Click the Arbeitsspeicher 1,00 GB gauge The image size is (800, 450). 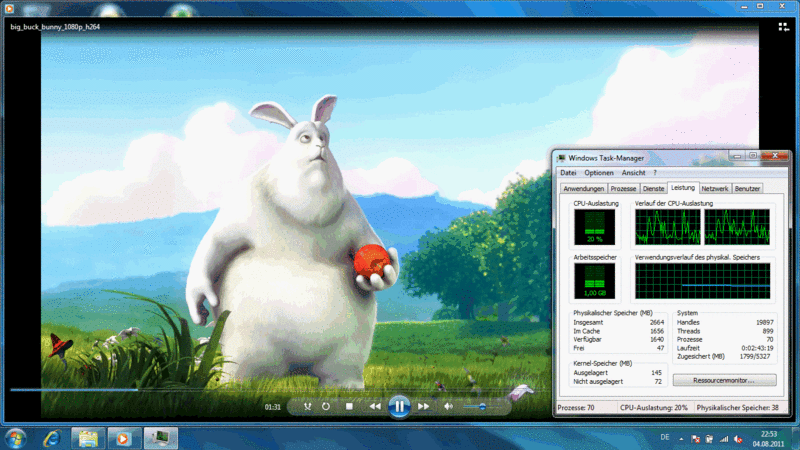coord(594,281)
